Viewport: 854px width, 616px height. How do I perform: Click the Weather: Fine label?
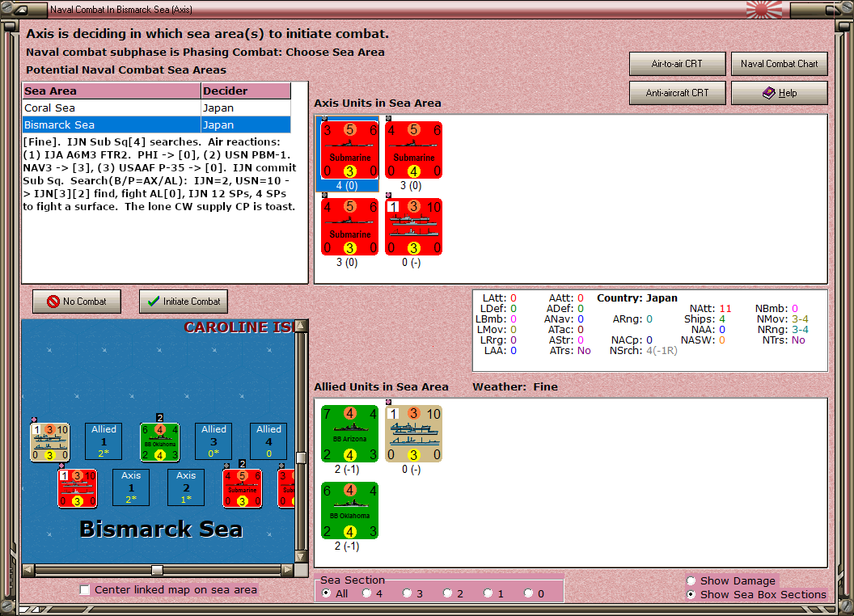514,386
